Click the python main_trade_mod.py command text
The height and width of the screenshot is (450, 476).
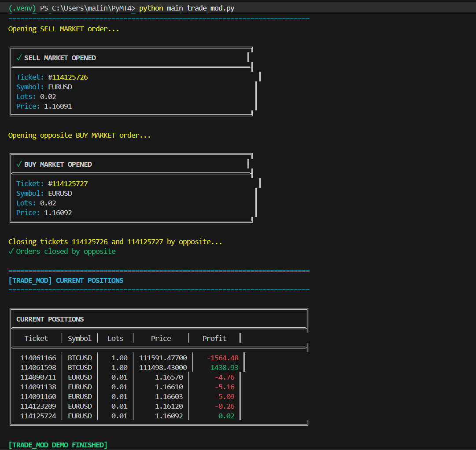[x=187, y=8]
